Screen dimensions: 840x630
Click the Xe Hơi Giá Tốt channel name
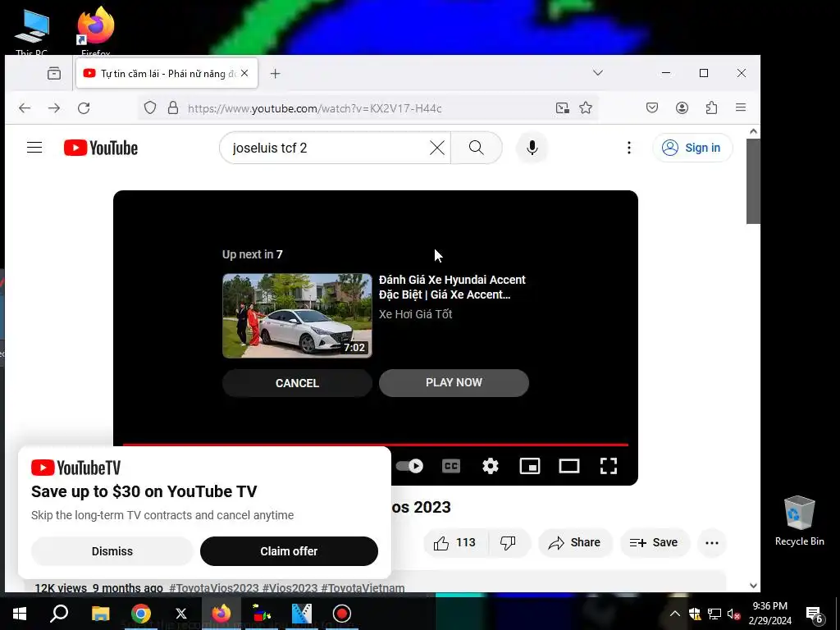pyautogui.click(x=415, y=314)
